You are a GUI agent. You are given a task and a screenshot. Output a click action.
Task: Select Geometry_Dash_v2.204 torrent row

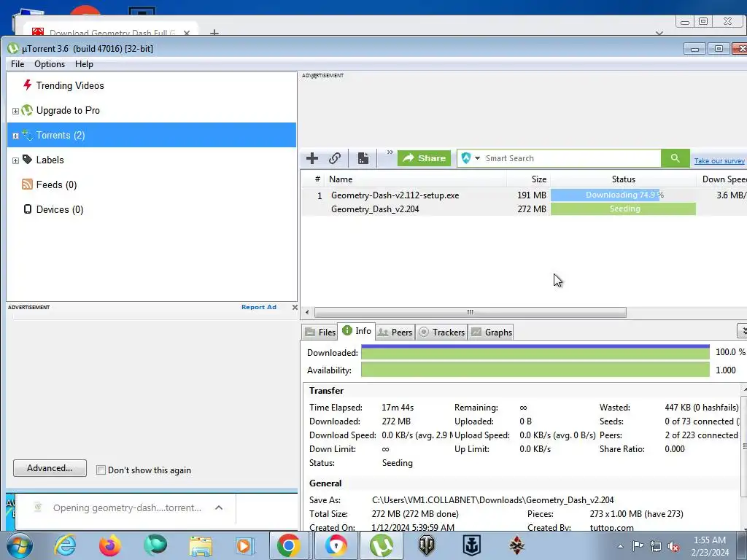tap(523, 209)
